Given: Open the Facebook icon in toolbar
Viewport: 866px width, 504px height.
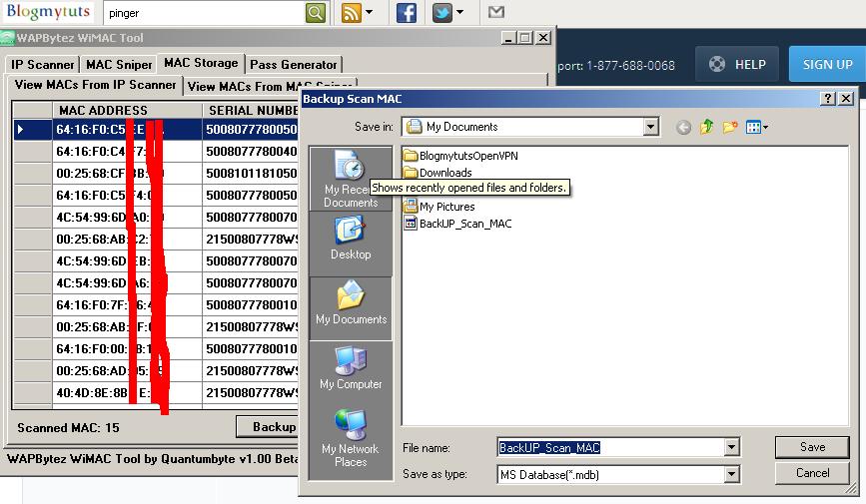Looking at the screenshot, I should click(407, 12).
